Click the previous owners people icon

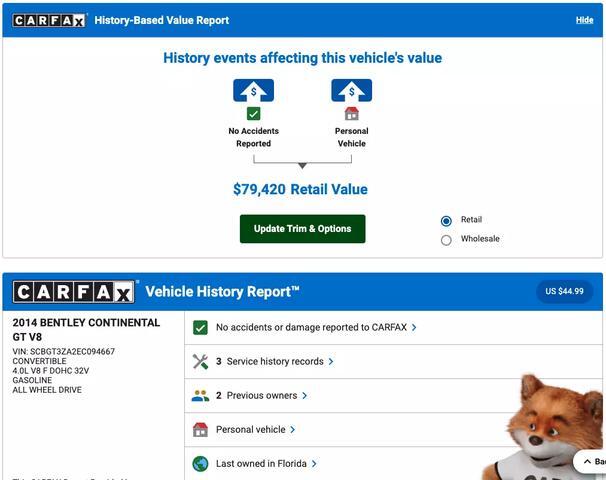coord(200,396)
